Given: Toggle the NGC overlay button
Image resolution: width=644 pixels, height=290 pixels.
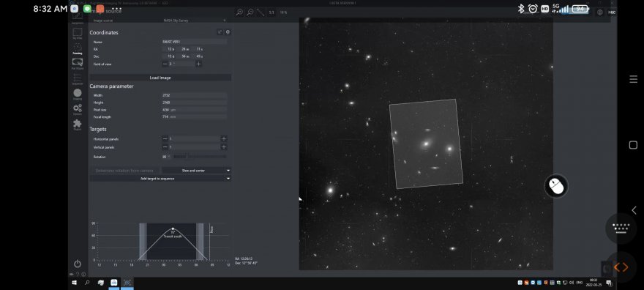Looking at the screenshot, I should tap(612, 12).
